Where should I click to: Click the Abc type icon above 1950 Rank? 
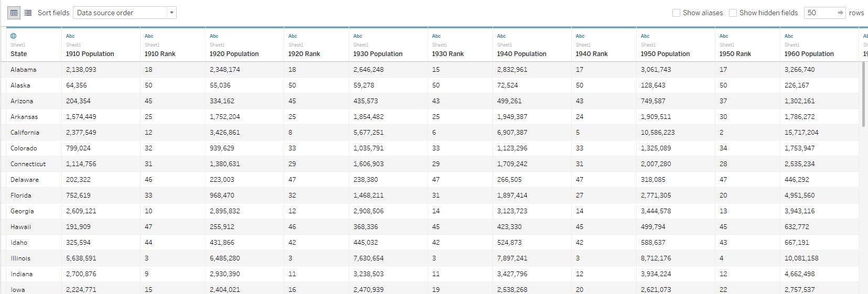pos(724,36)
